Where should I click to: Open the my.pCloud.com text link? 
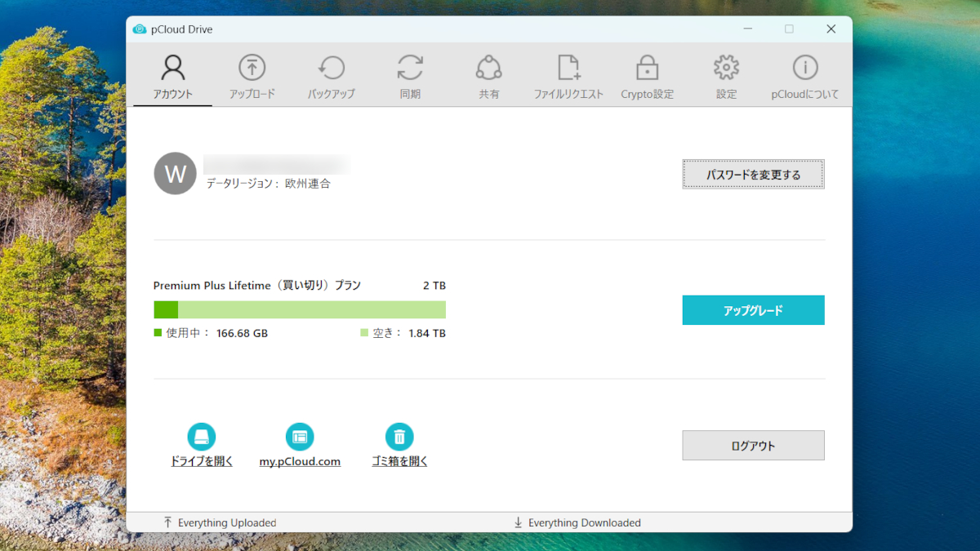[300, 461]
